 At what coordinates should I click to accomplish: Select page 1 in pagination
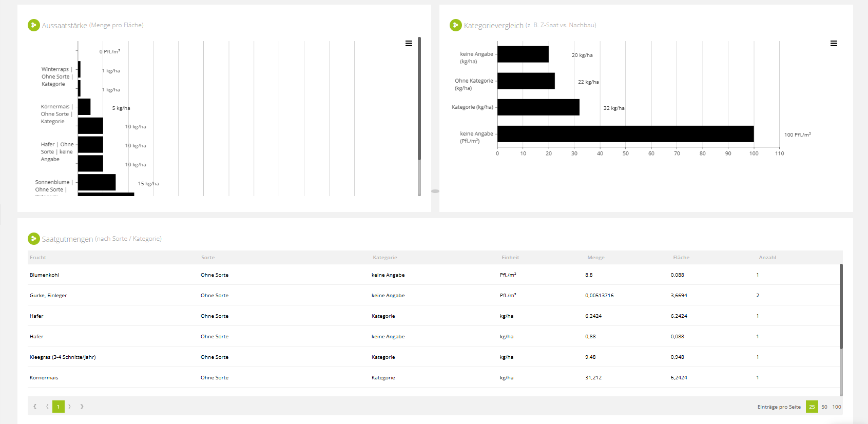[x=59, y=407]
